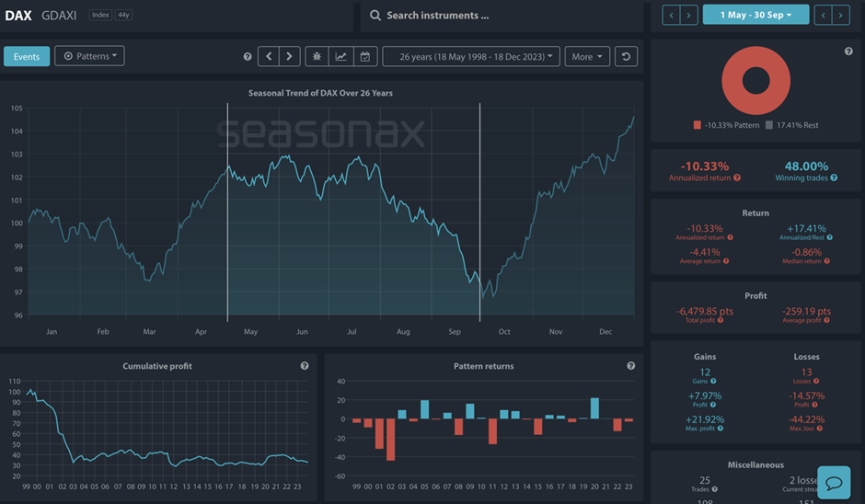Click help icon for Max. profit
Image resolution: width=865 pixels, height=504 pixels.
[x=721, y=429]
